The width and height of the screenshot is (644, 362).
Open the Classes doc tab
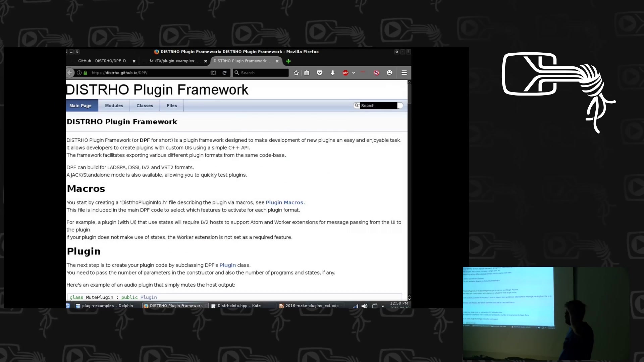pos(145,106)
